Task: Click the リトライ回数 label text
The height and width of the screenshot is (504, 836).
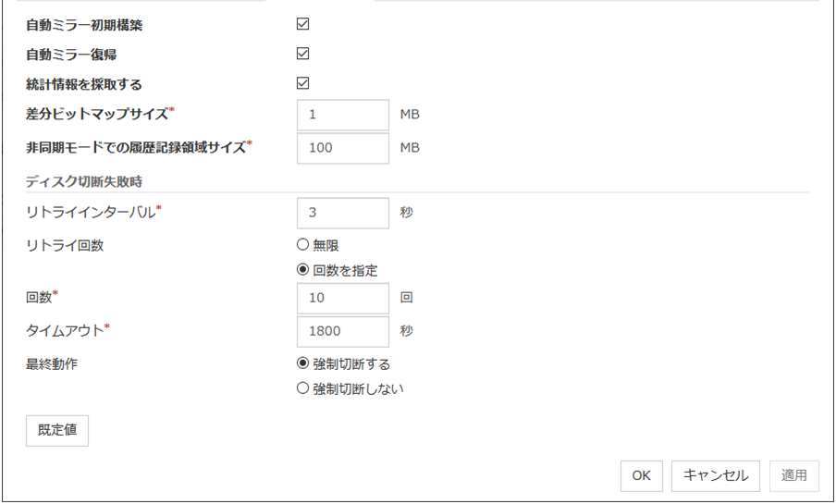Action: click(66, 245)
